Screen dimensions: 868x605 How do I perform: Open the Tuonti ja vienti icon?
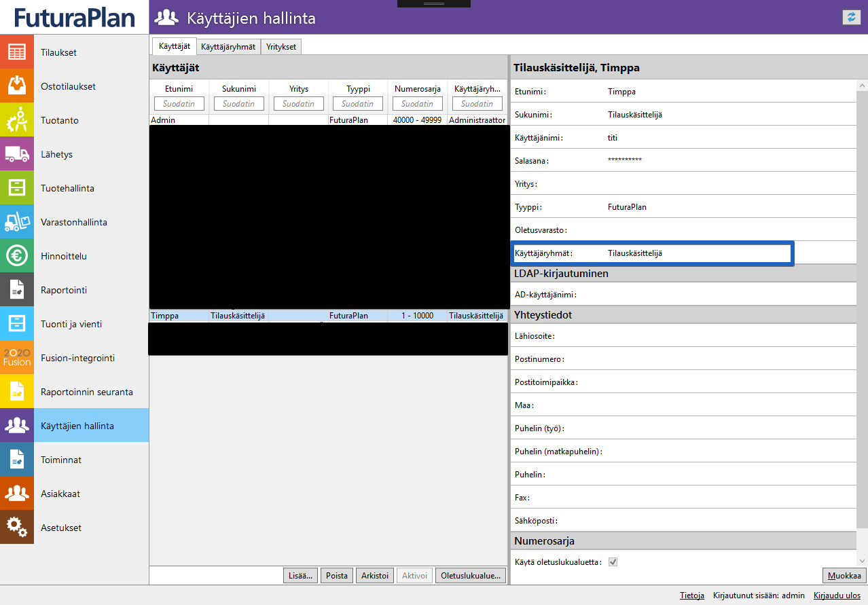pyautogui.click(x=17, y=324)
